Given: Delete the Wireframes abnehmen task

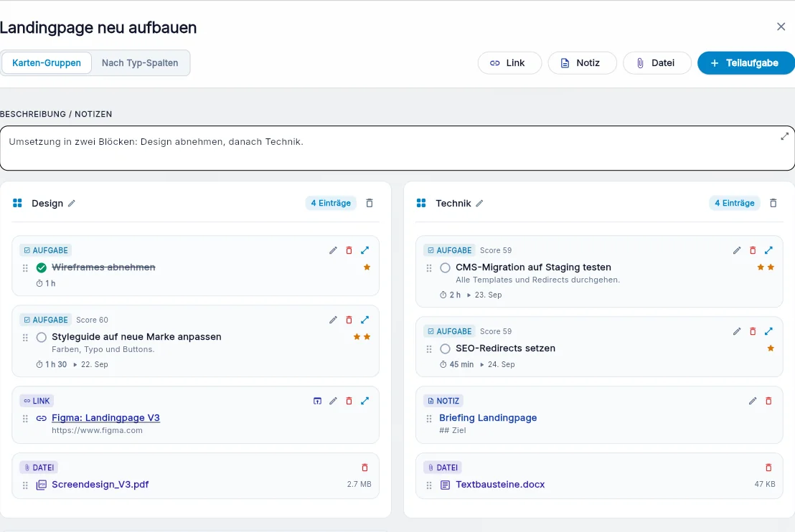Looking at the screenshot, I should click(349, 250).
